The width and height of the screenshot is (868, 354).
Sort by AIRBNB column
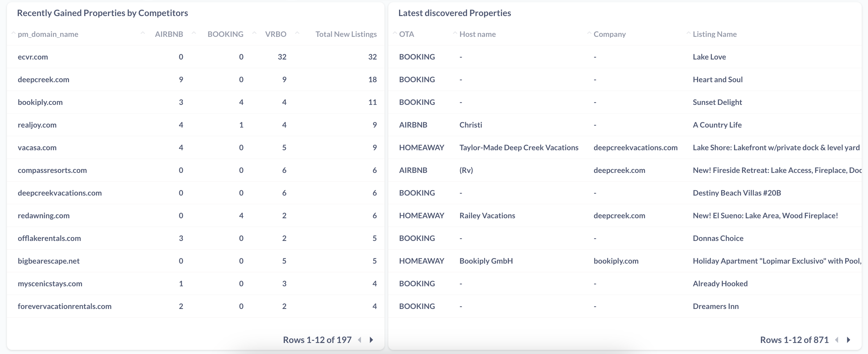click(169, 34)
